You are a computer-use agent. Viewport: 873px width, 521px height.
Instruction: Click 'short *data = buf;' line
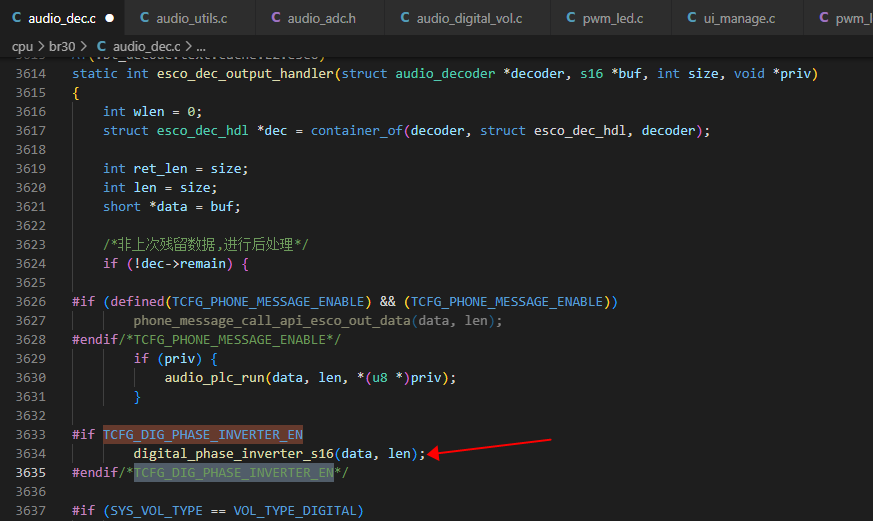pos(171,207)
